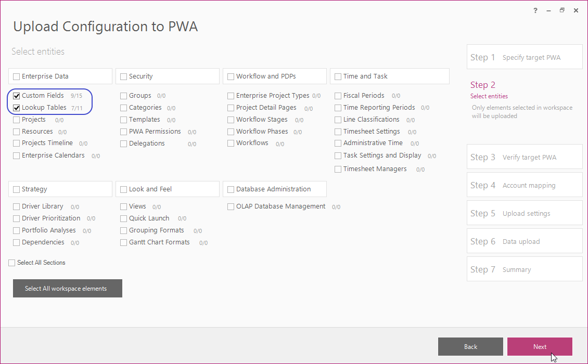Tick the Workflow and PDPs checkbox
The height and width of the screenshot is (364, 588).
click(x=231, y=76)
